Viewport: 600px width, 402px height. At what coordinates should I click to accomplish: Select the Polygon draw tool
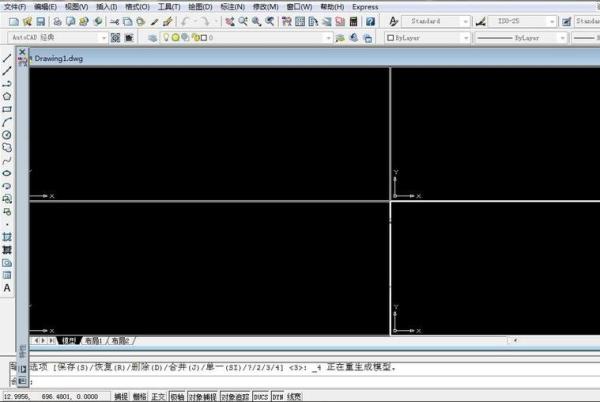tap(7, 96)
